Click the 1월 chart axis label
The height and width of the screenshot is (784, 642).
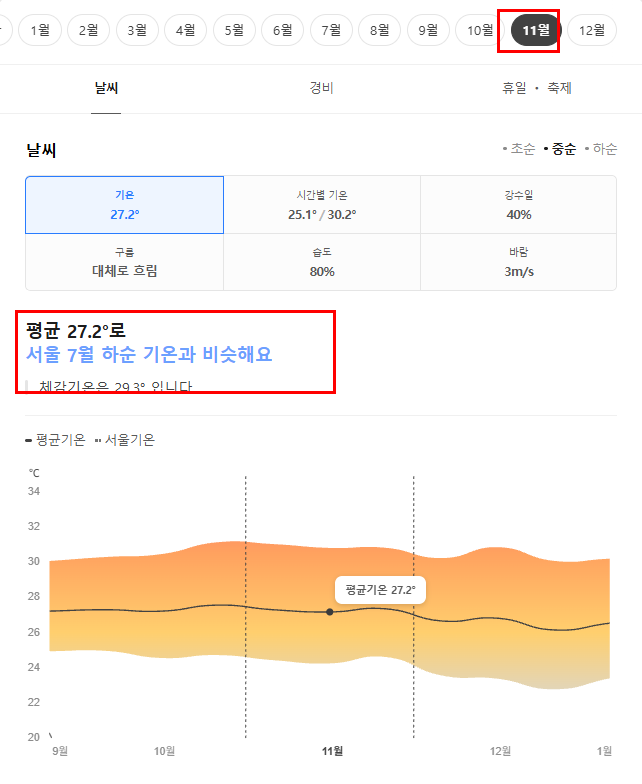tap(604, 751)
